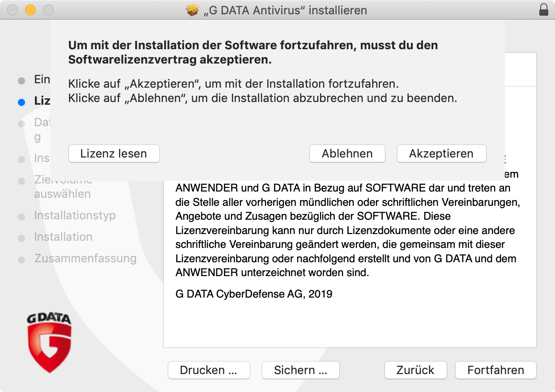Viewport: 555px width, 392px height.
Task: Select the Zusammenfassung sidebar entry
Action: point(85,259)
